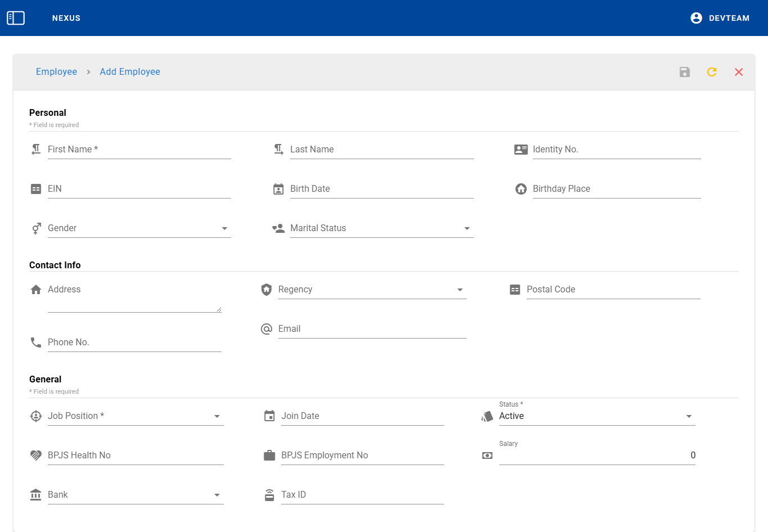
Task: Change the Status dropdown from Active
Action: [597, 416]
